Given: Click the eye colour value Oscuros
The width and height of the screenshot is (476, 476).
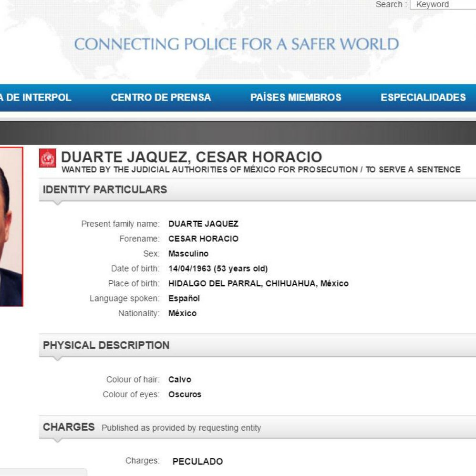Looking at the screenshot, I should pos(185,394).
